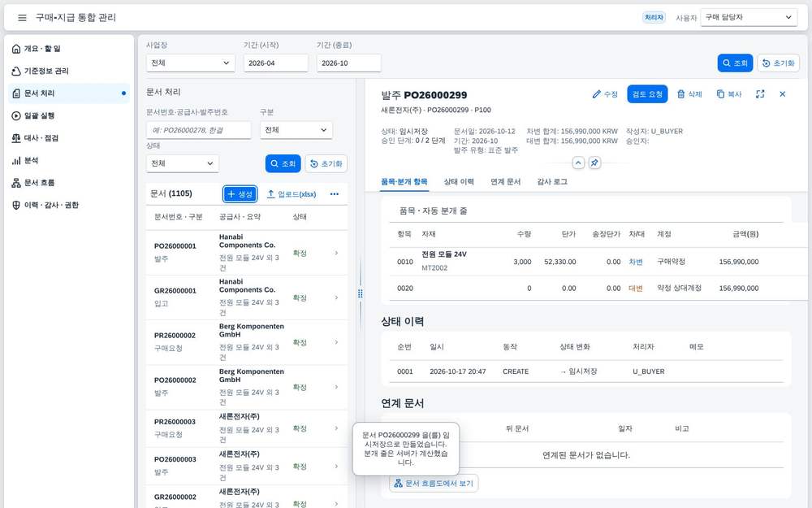Viewport: 812px width, 508px height.
Task: Click the 검토 요청 button
Action: point(647,93)
